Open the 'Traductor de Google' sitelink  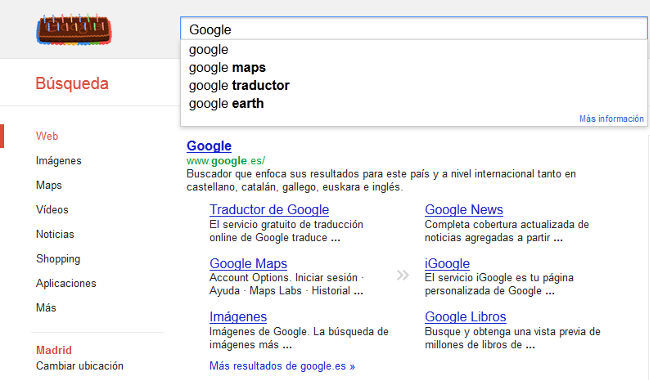[269, 209]
